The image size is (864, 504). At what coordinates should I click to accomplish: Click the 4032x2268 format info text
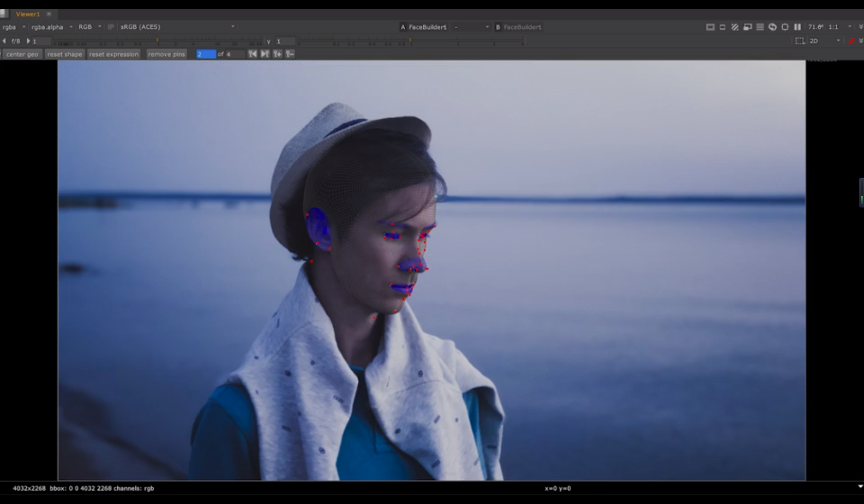pyautogui.click(x=29, y=488)
